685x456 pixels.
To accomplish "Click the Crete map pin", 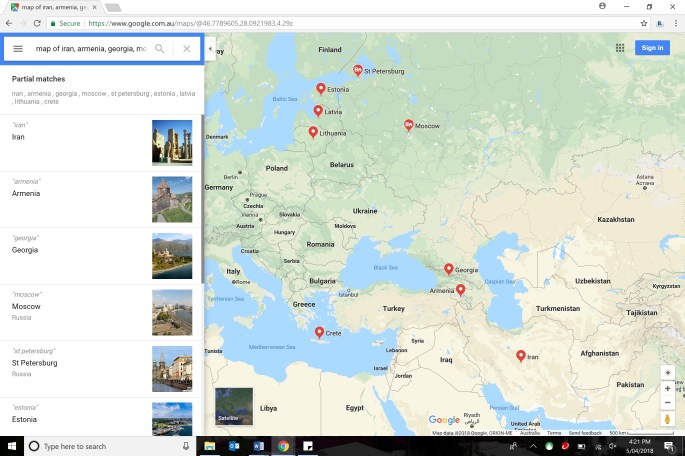I will pyautogui.click(x=319, y=332).
